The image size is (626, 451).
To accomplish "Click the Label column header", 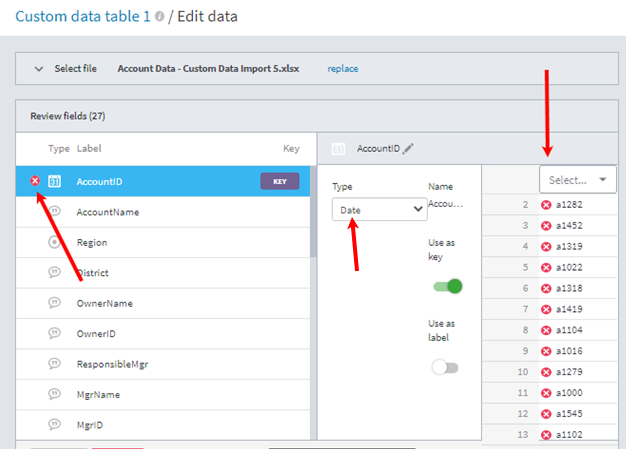I will click(89, 148).
